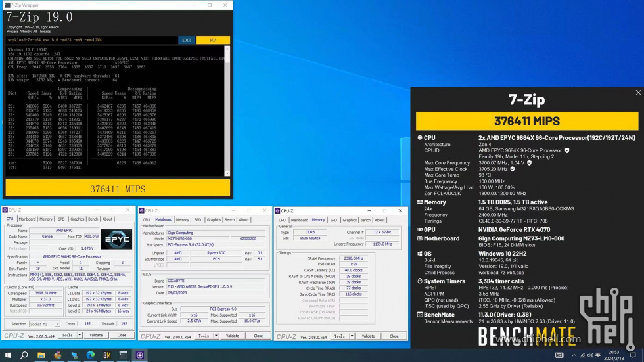The image size is (644, 362).
Task: Click the yellow RUN button
Action: [x=213, y=40]
